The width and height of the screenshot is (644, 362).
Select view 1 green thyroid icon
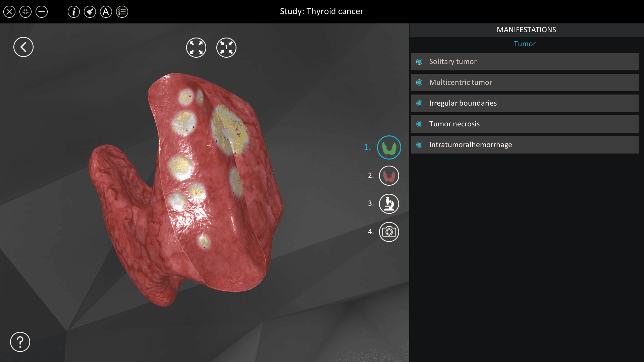(389, 147)
